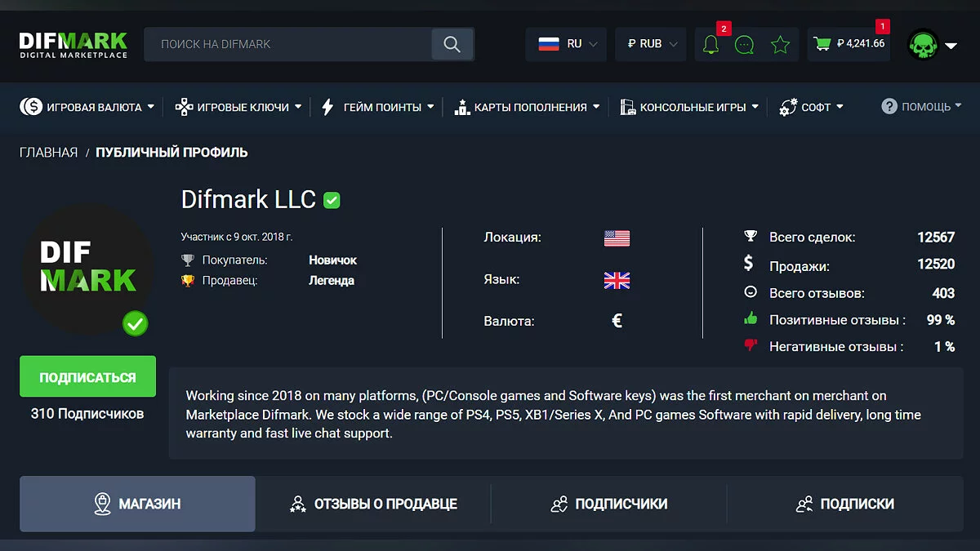Screen dimensions: 980x551
Task: Click the console icon beside Консольные игры
Action: [628, 107]
